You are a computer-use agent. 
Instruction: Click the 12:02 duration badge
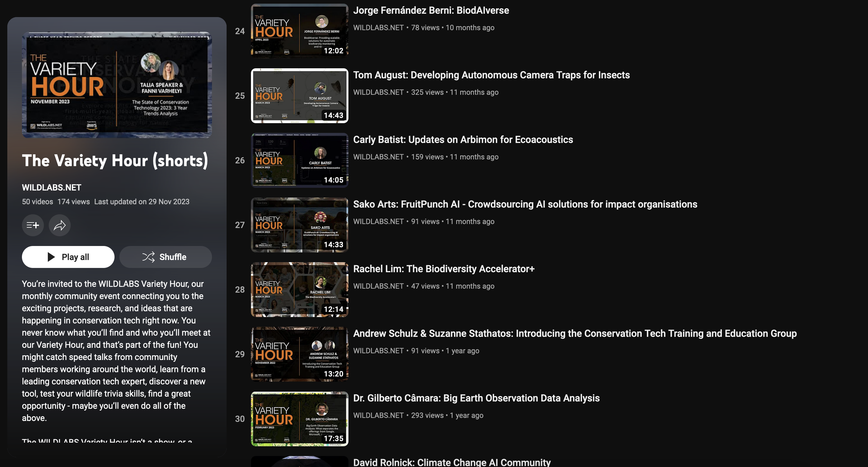pos(333,51)
